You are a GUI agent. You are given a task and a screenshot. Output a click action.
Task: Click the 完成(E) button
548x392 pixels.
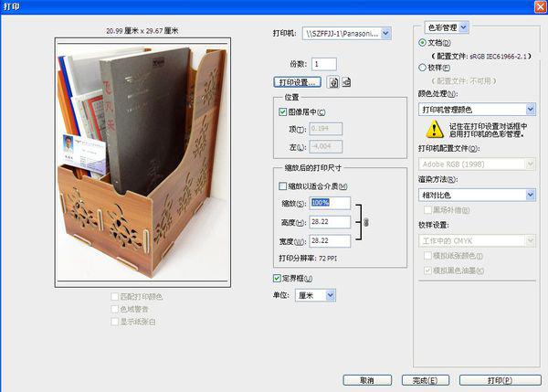426,380
